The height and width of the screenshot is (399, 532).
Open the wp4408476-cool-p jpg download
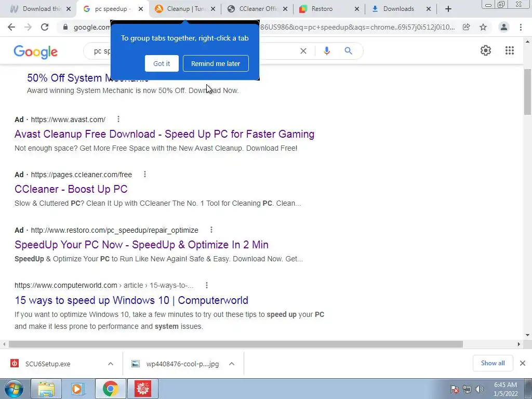[182, 364]
